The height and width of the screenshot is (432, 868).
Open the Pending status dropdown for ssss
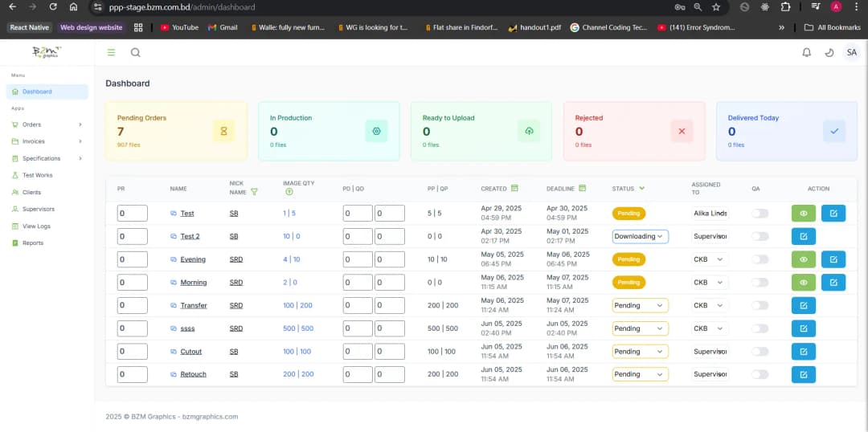click(640, 328)
